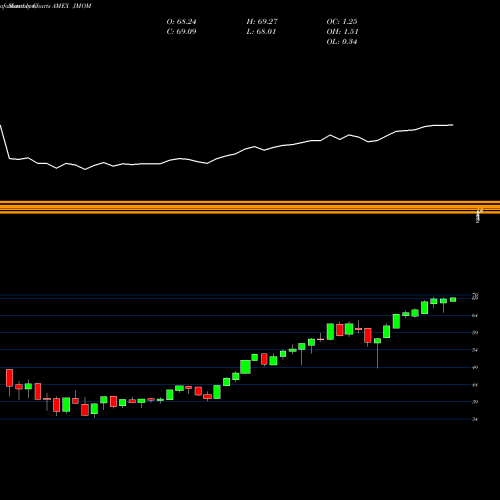
Task: Click the 'OH: 1.51' value
Action: point(342,32)
